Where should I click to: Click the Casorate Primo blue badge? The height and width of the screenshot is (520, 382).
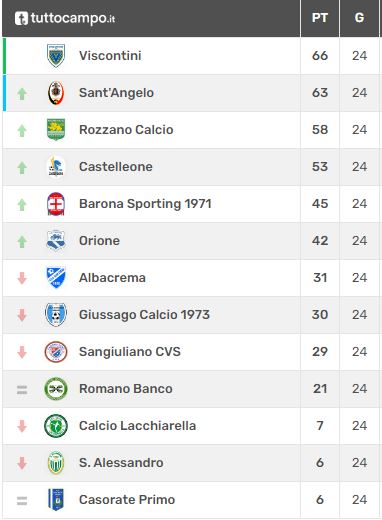pos(56,499)
